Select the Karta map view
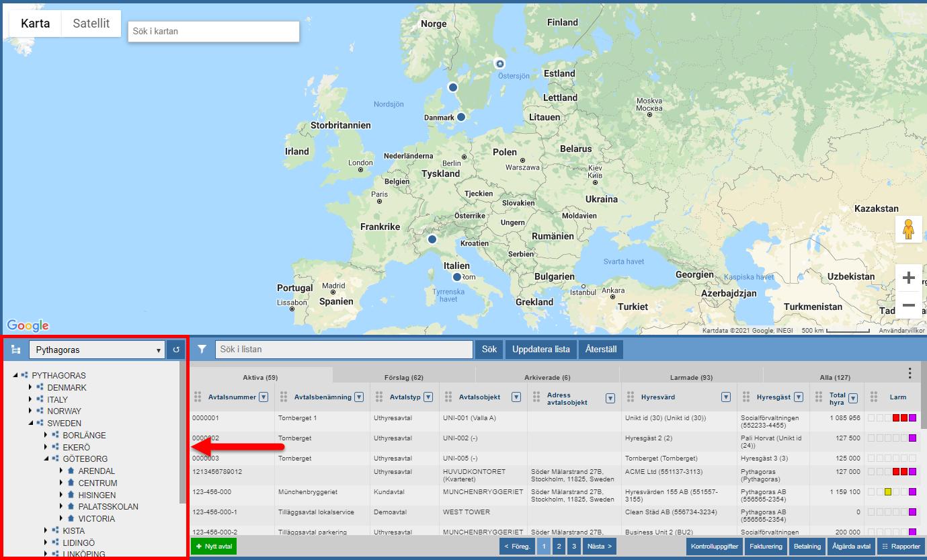Image resolution: width=927 pixels, height=560 pixels. click(35, 24)
